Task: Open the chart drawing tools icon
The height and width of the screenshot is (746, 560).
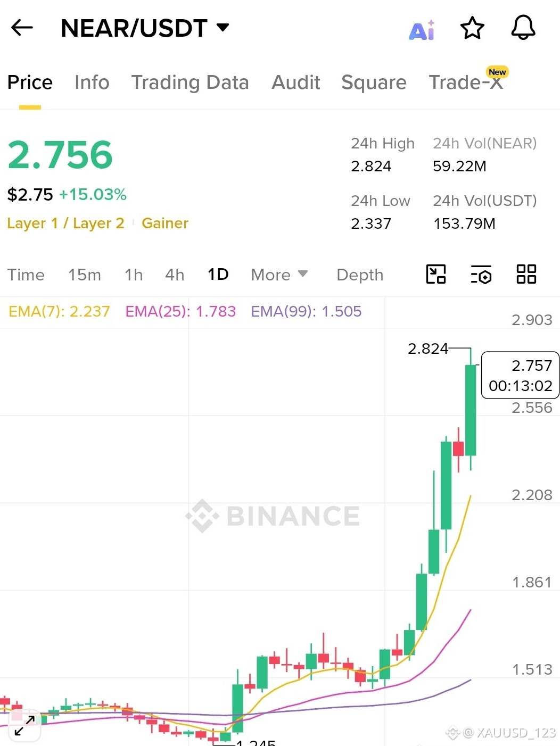Action: (436, 275)
